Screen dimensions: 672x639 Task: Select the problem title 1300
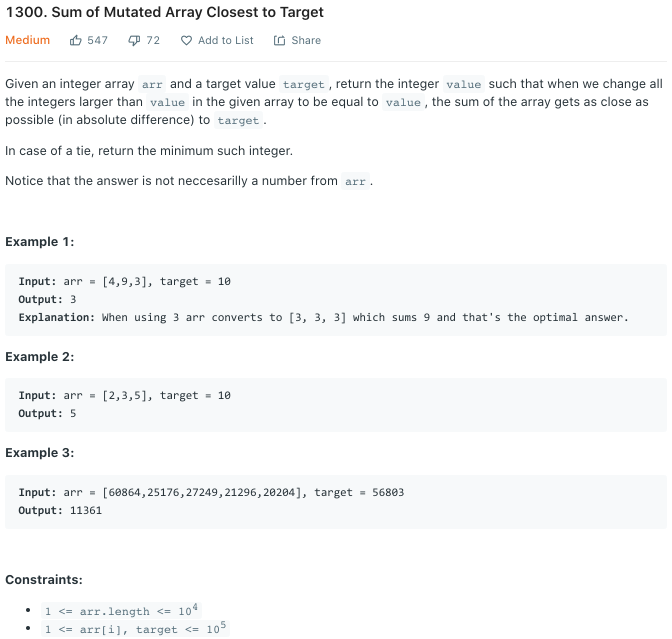(x=164, y=11)
